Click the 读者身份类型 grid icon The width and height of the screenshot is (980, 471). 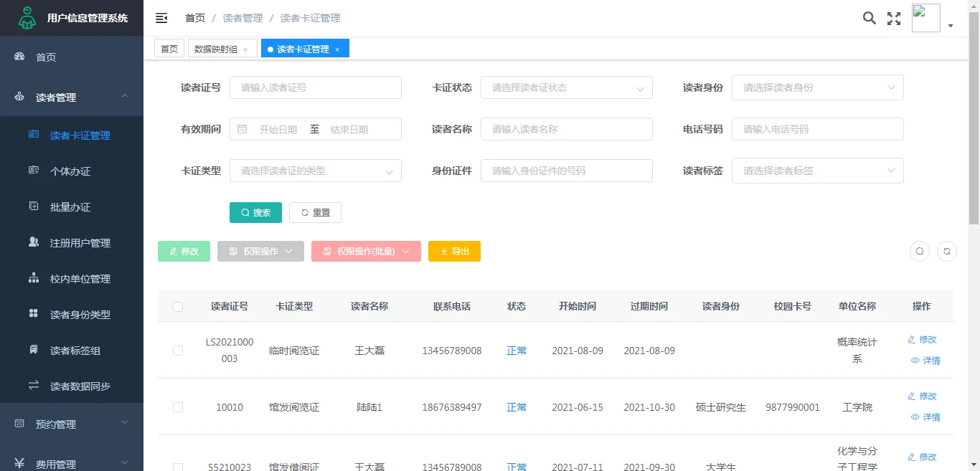(x=34, y=313)
